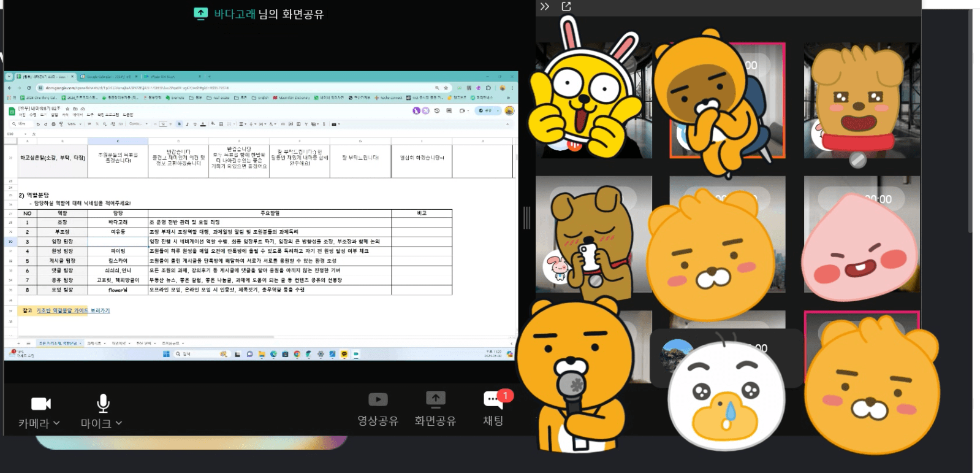
Task: Click 바다고래 presenter name in share banner
Action: pos(234,13)
